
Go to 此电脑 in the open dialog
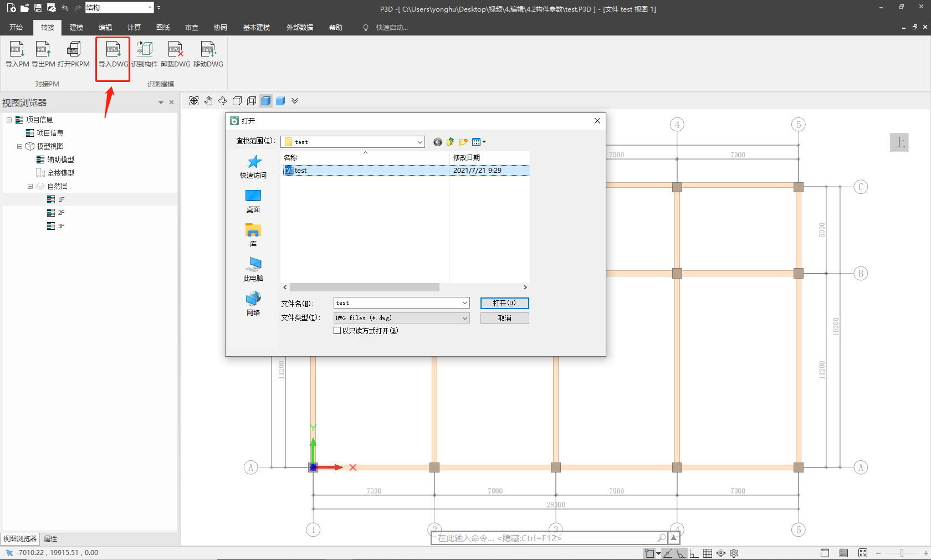(x=253, y=270)
